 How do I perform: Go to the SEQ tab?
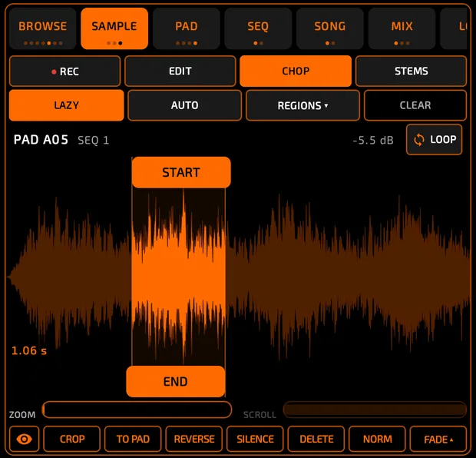coord(258,28)
